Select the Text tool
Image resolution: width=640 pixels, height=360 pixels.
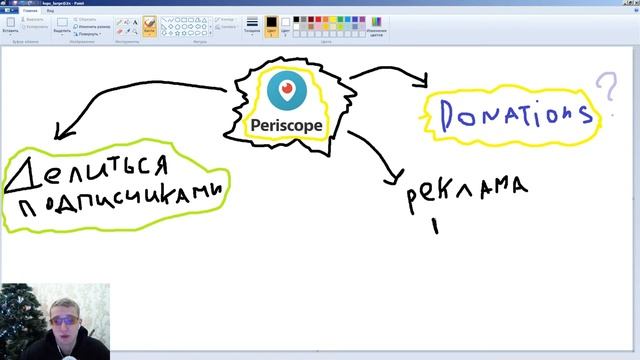click(135, 22)
